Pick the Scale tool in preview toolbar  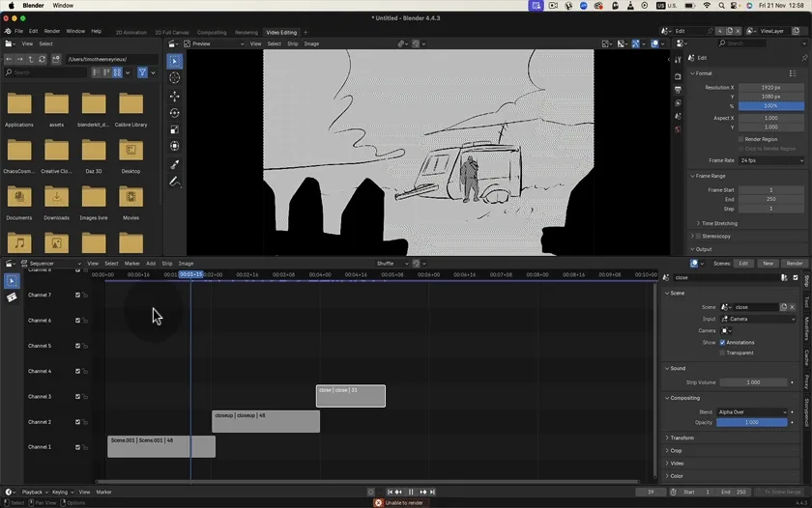coord(175,129)
